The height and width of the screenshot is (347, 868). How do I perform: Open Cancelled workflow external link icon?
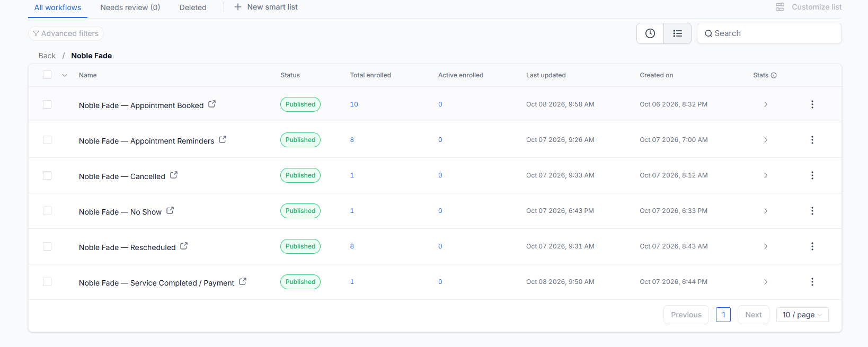point(174,175)
